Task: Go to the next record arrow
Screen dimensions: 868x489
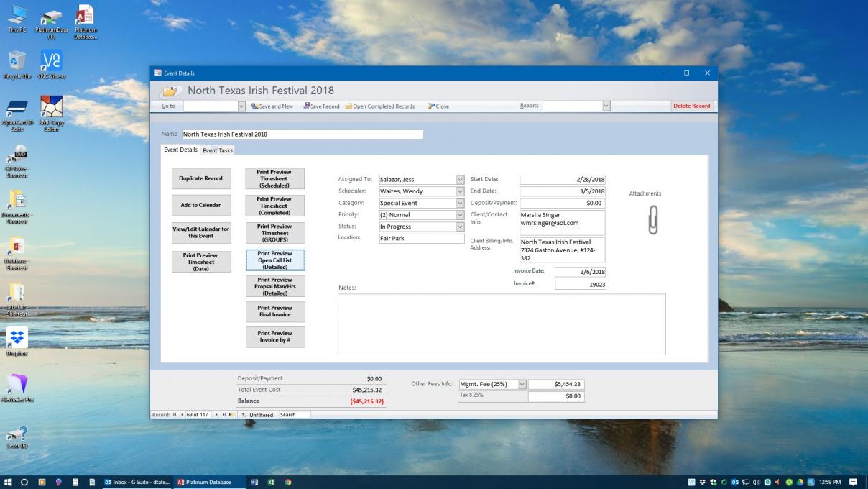Action: coord(217,415)
